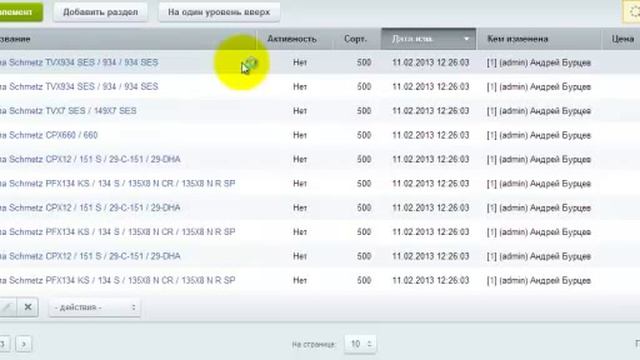Open the 'На странице' 10 dropdown
The height and width of the screenshot is (360, 640).
pyautogui.click(x=360, y=344)
